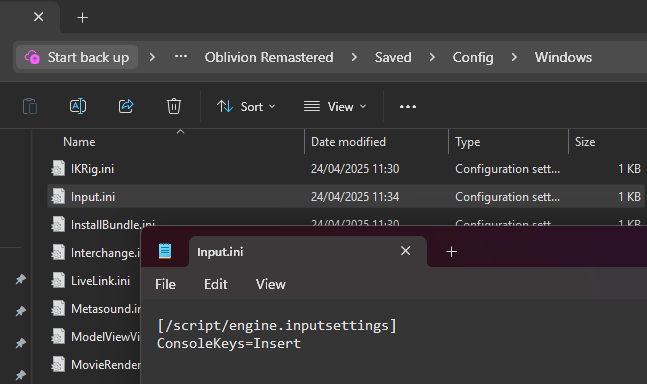Add a new Explorer tab
Screen dimensions: 647x384
point(83,18)
